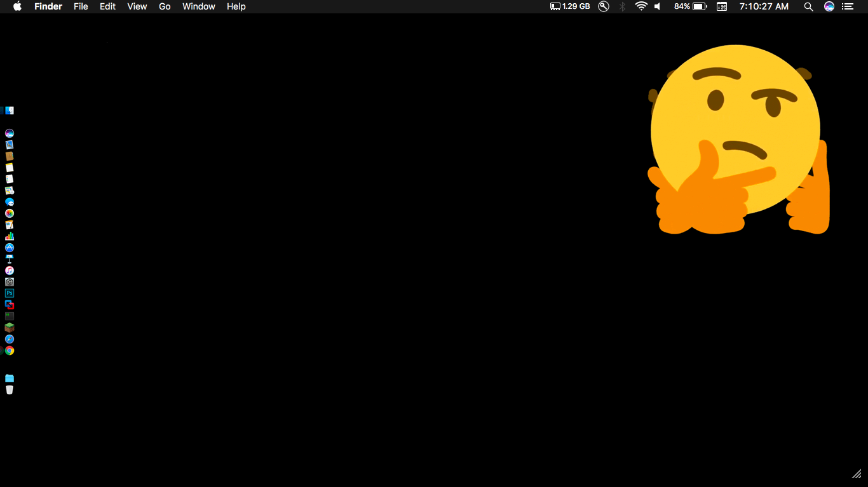Open Spotlight search magnifier
Viewport: 868px width, 487px height.
click(x=808, y=6)
